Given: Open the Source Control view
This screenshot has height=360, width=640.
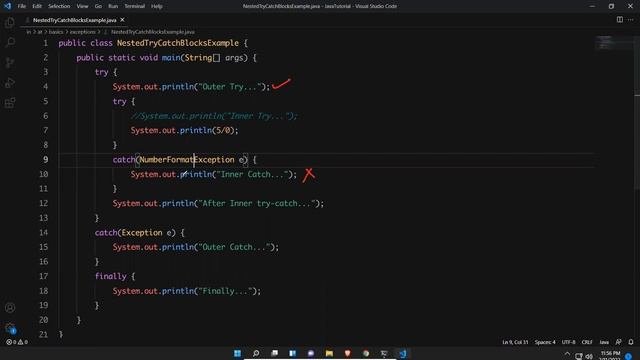Looking at the screenshot, I should [10, 62].
